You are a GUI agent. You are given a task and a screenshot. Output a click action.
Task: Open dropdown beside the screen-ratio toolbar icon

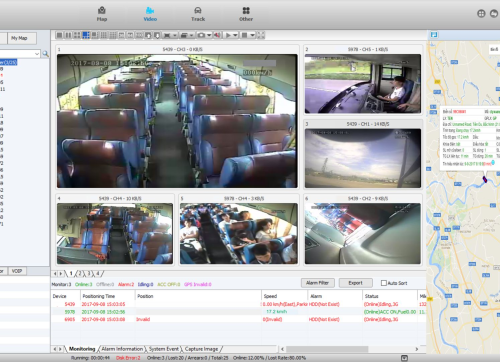point(175,35)
